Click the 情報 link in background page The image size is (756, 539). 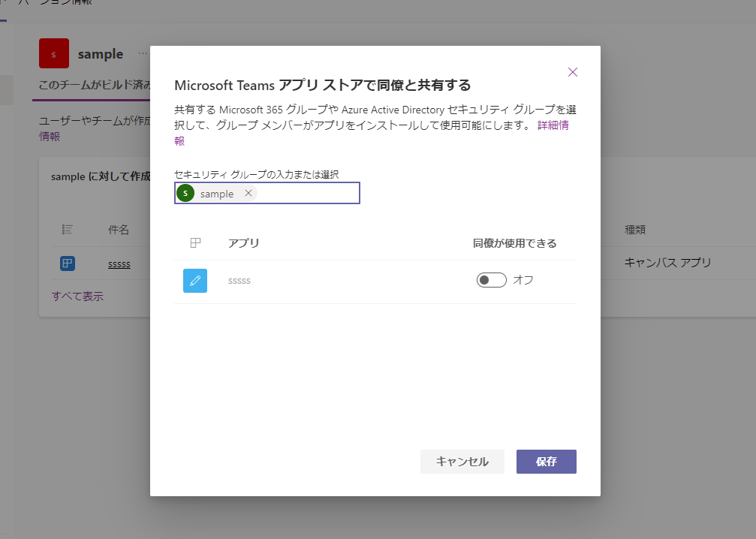(50, 137)
